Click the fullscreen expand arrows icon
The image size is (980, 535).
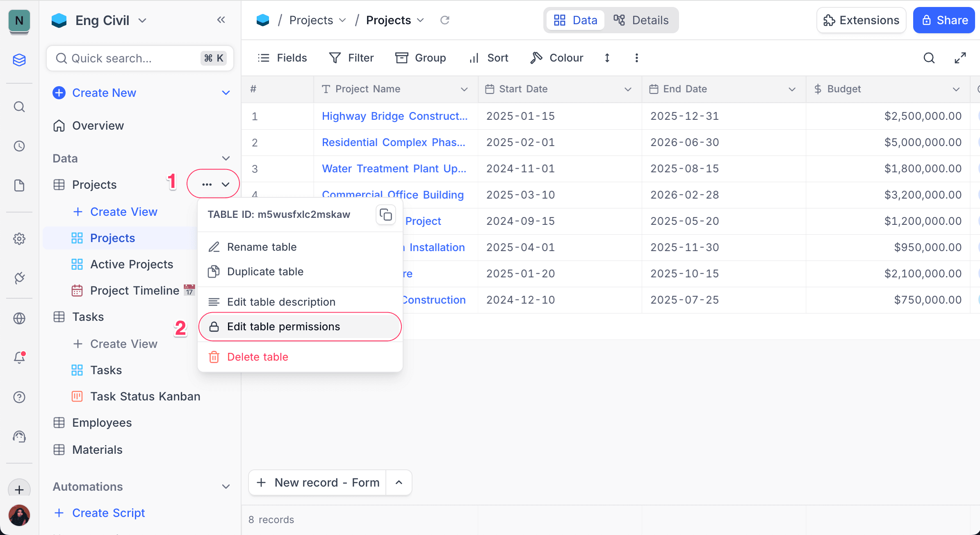pyautogui.click(x=960, y=58)
